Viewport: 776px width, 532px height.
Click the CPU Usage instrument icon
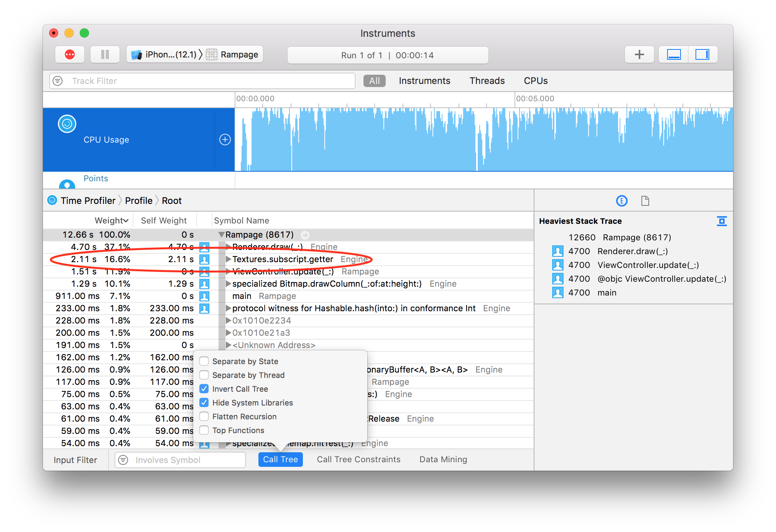click(67, 124)
